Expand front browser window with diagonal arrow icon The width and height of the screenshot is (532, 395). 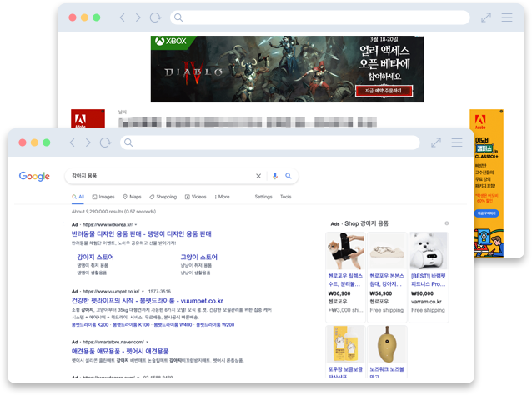[436, 142]
